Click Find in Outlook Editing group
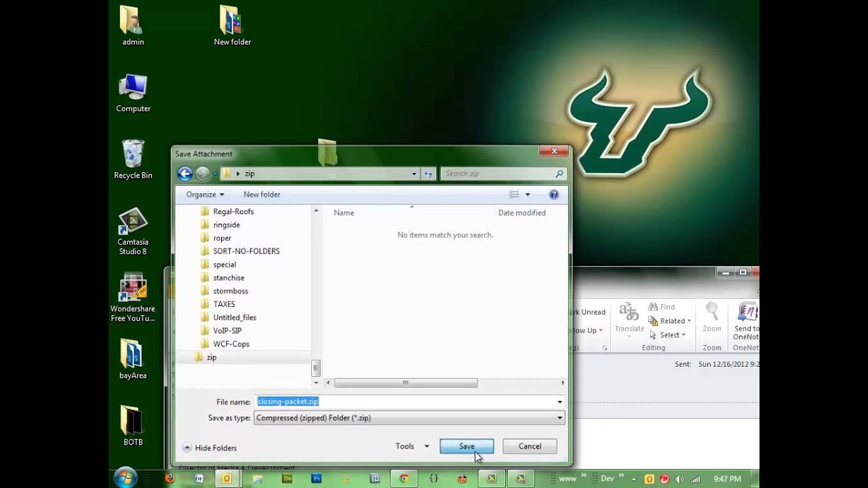The image size is (868, 488). 662,307
